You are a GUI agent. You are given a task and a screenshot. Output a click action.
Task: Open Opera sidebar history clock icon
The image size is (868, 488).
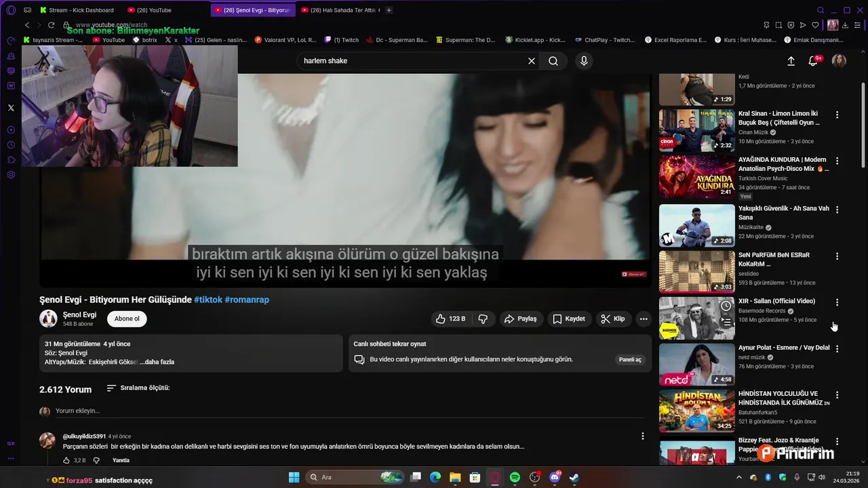coord(11,145)
